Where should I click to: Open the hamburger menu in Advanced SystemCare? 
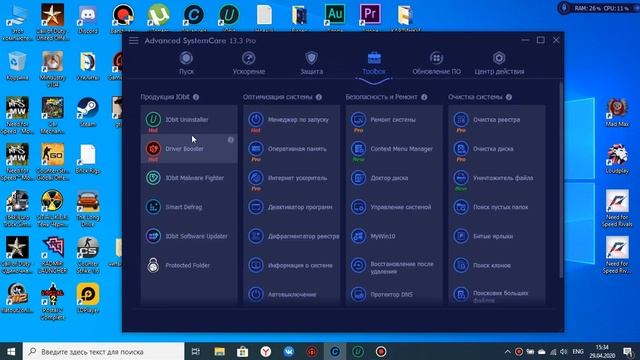[x=134, y=41]
